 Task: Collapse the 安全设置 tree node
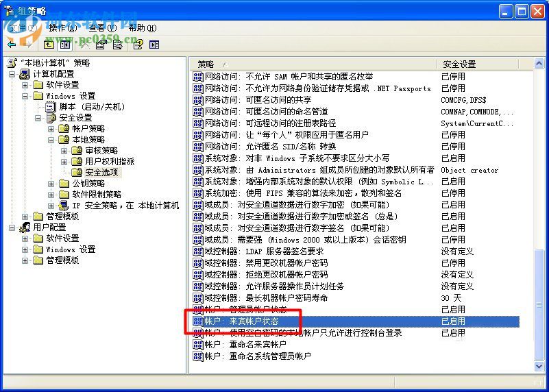(x=38, y=118)
